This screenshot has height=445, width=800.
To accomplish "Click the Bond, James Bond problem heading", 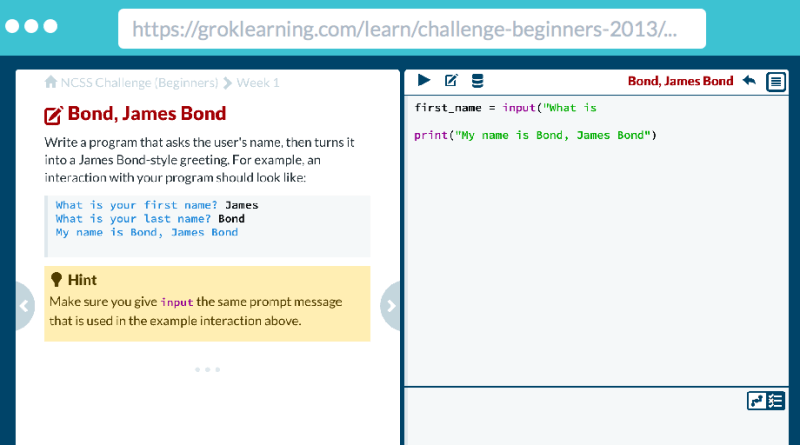I will click(x=147, y=114).
